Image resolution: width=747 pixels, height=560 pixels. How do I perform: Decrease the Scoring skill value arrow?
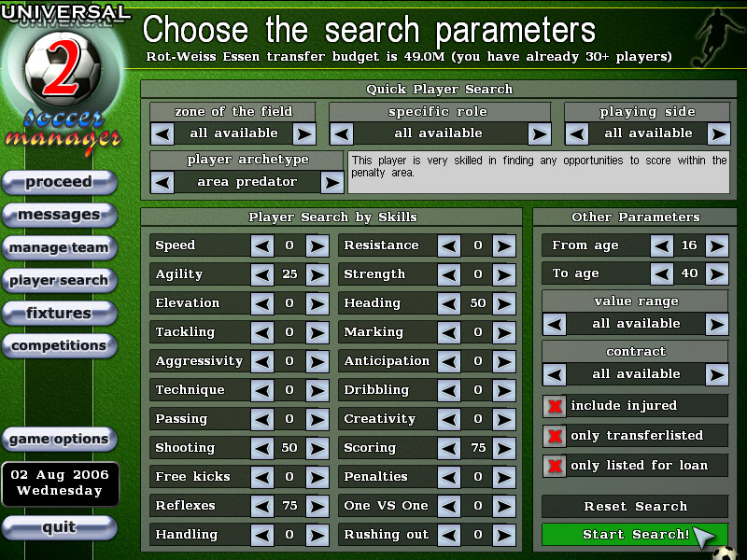(x=450, y=448)
